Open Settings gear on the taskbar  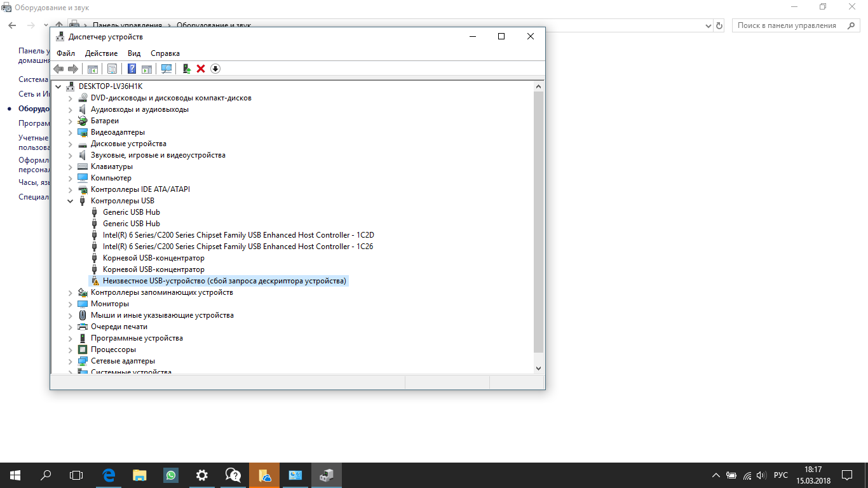point(202,475)
